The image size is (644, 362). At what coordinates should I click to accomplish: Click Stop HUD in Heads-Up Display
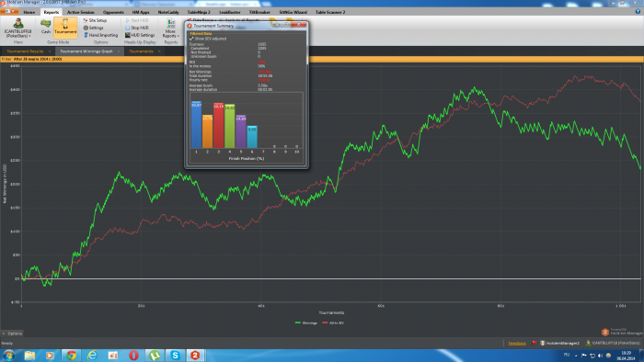(x=137, y=28)
